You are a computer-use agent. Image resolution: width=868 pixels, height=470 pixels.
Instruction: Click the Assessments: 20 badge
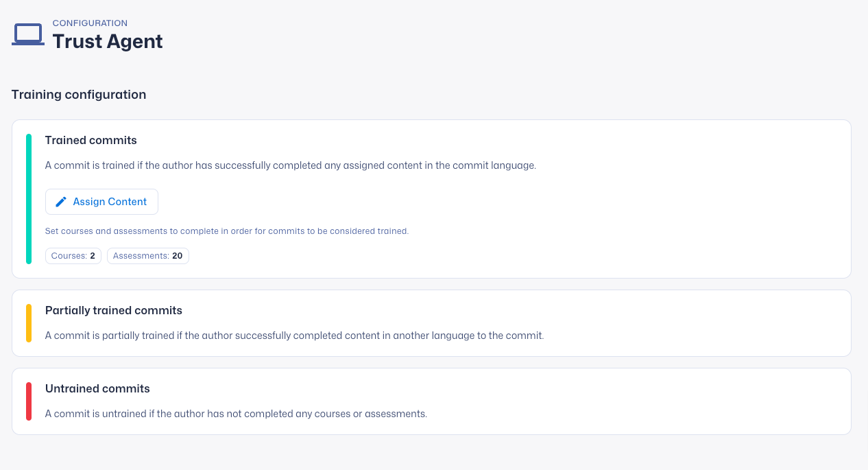coord(147,255)
